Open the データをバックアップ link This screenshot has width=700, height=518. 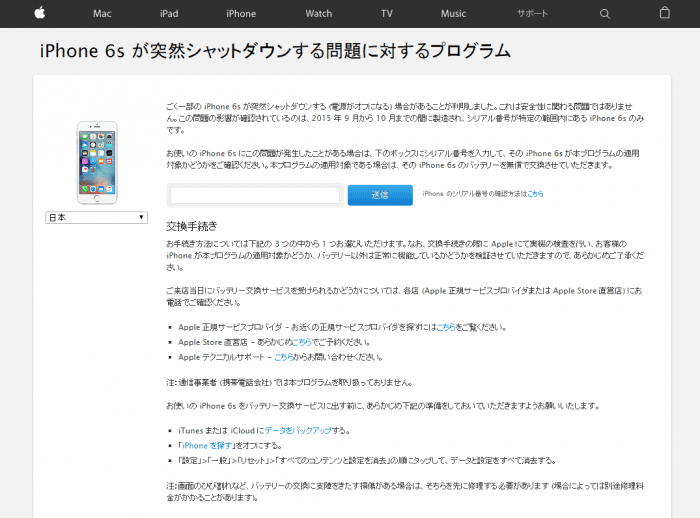pyautogui.click(x=298, y=431)
